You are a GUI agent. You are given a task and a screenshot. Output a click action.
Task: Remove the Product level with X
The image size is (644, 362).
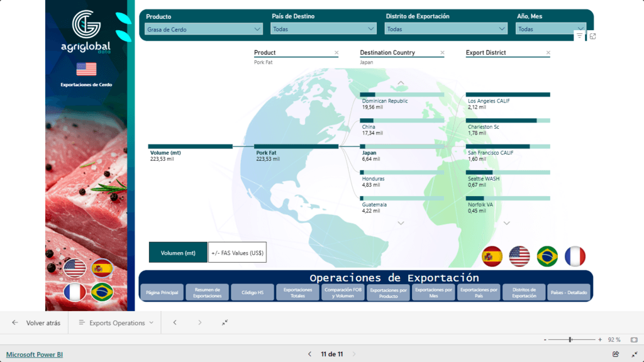click(x=336, y=53)
